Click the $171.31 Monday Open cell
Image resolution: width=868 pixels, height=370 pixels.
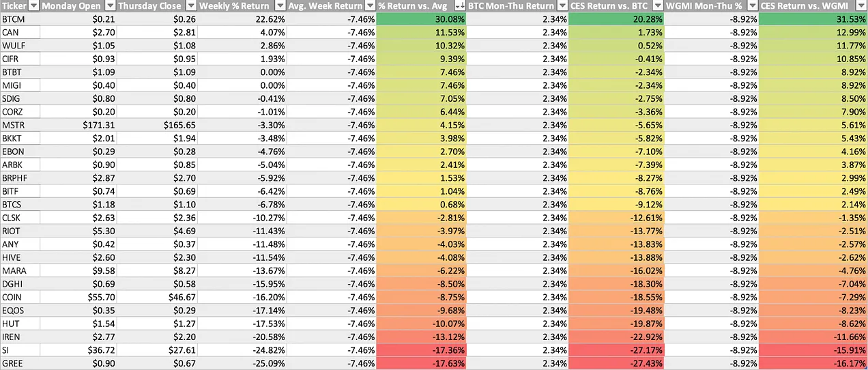78,126
